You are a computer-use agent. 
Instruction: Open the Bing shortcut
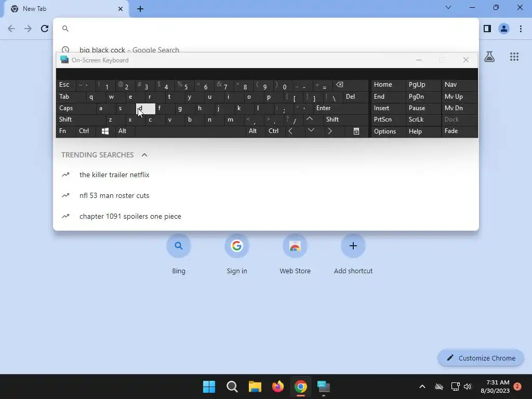pos(179,255)
